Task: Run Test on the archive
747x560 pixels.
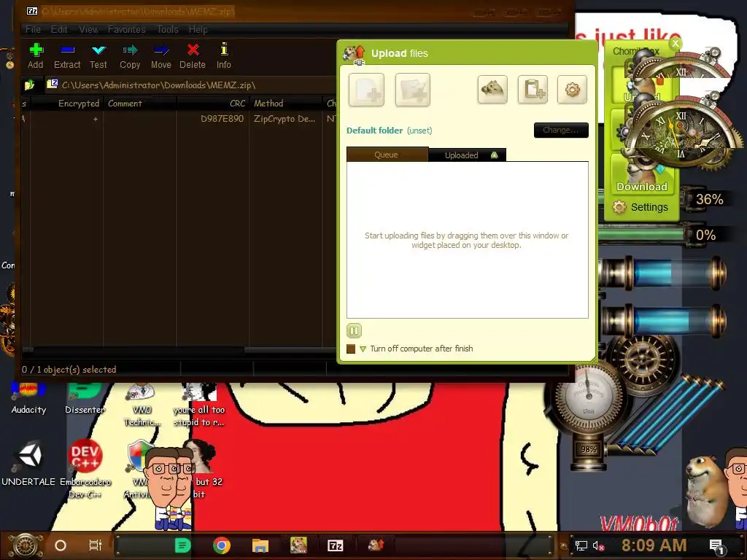Action: click(x=98, y=56)
